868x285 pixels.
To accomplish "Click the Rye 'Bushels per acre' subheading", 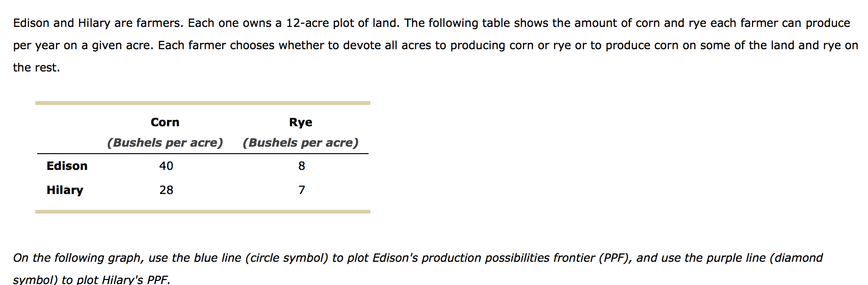I will pos(300,142).
